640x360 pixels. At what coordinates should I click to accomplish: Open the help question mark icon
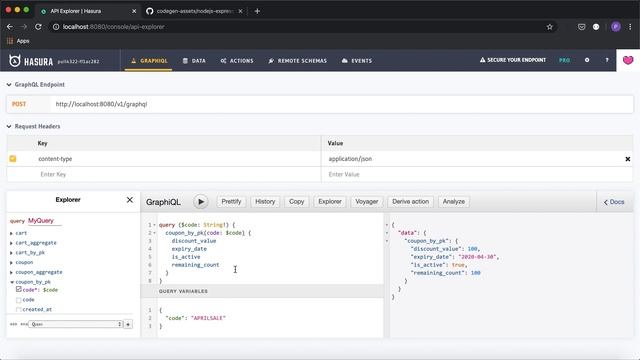[x=607, y=60]
